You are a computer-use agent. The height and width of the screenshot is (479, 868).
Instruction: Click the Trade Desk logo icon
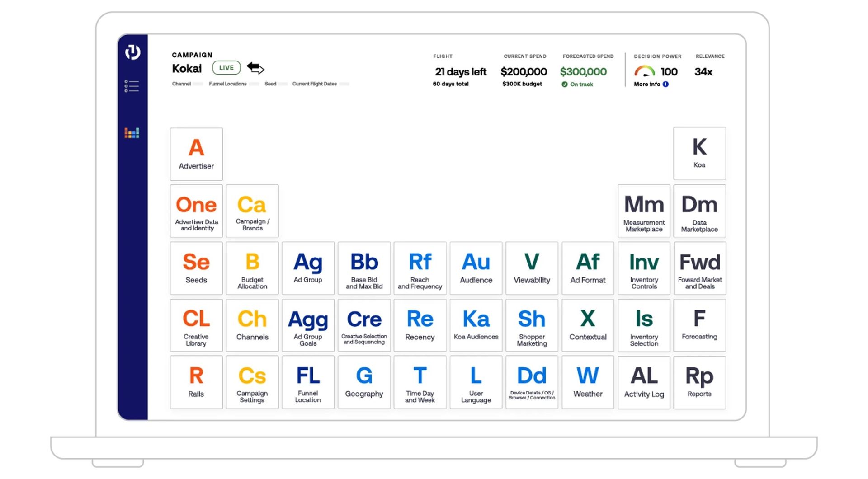(x=132, y=52)
